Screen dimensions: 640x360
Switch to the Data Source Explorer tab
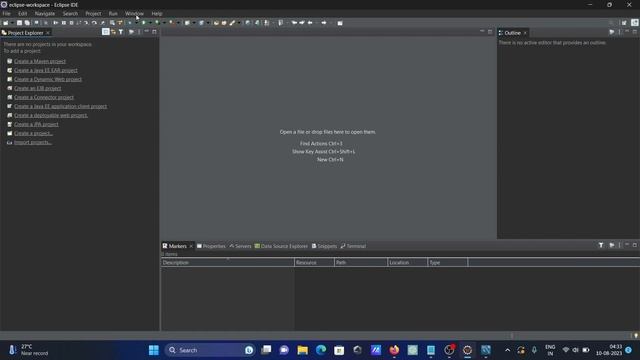[281, 246]
